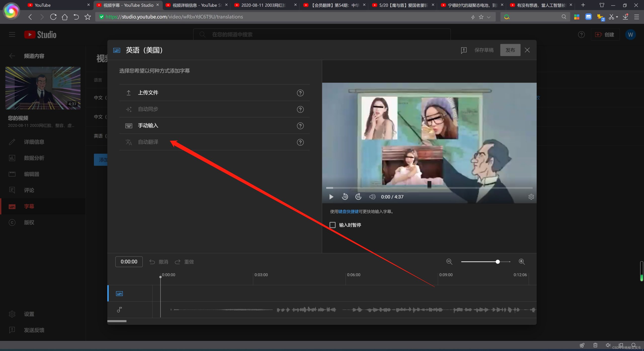Image resolution: width=644 pixels, height=351 pixels.
Task: Open 版权 copyright in sidebar
Action: (43, 222)
